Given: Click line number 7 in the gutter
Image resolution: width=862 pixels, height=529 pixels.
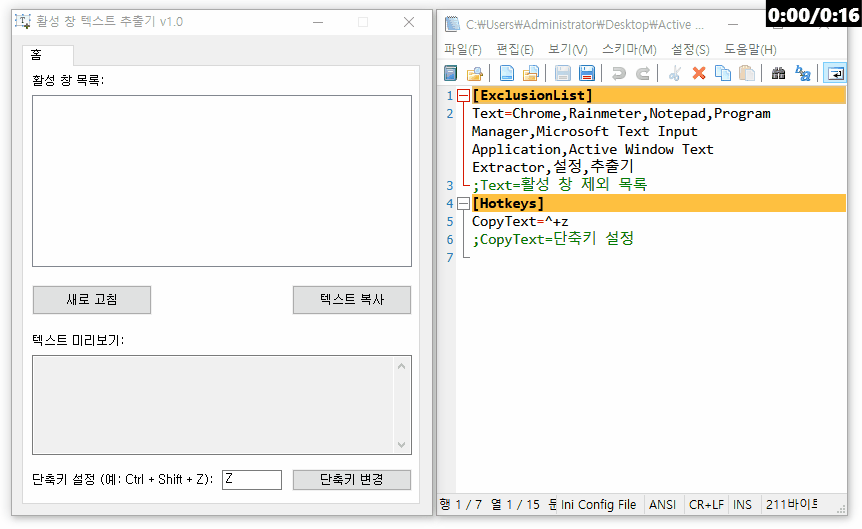Looking at the screenshot, I should [450, 257].
